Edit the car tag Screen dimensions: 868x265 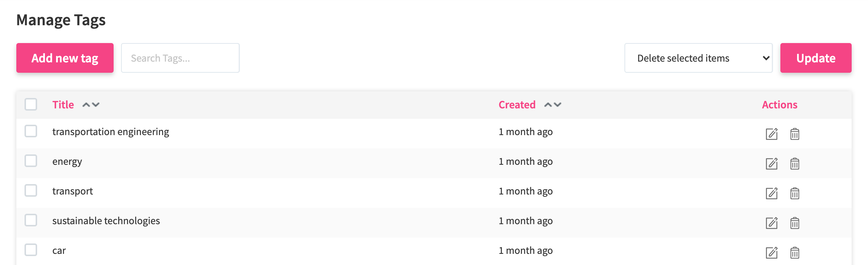pyautogui.click(x=771, y=252)
